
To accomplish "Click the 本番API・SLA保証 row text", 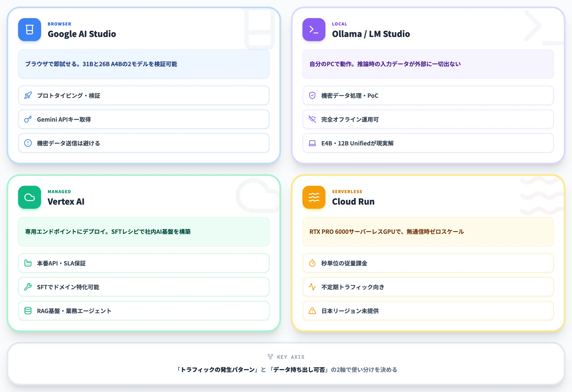I will 61,263.
